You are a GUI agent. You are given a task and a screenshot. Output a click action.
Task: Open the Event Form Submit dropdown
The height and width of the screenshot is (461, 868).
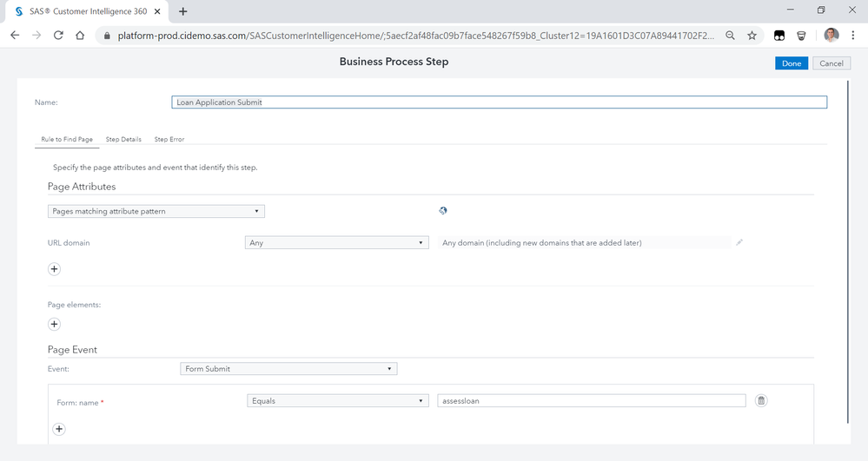pos(288,369)
